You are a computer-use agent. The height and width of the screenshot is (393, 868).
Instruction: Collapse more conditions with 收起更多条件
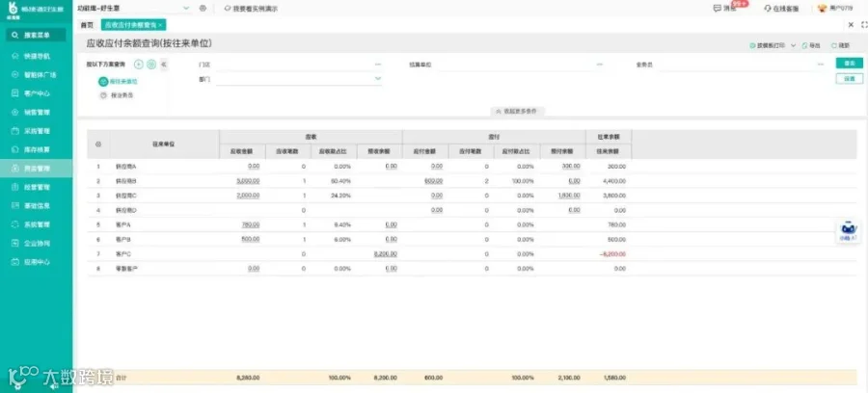(518, 111)
